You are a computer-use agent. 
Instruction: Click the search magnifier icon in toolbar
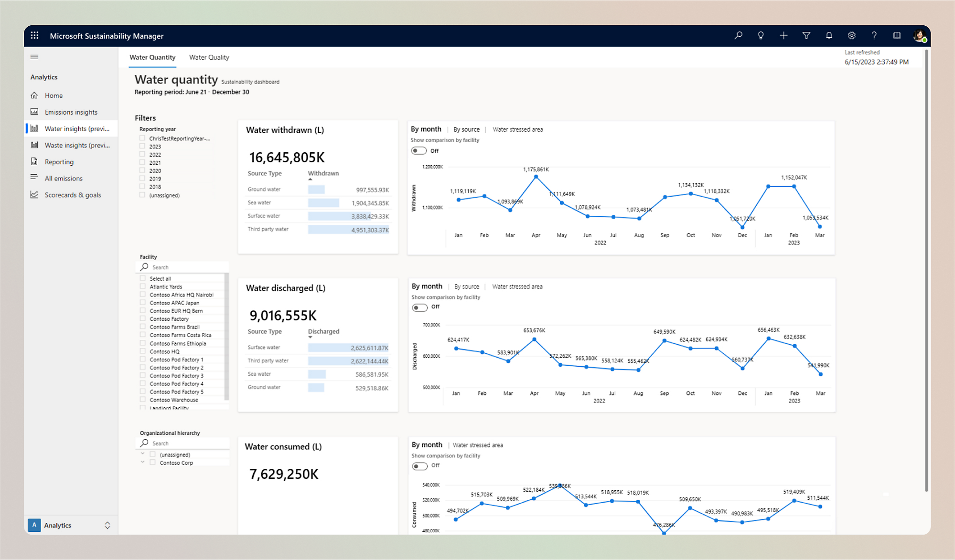(739, 36)
